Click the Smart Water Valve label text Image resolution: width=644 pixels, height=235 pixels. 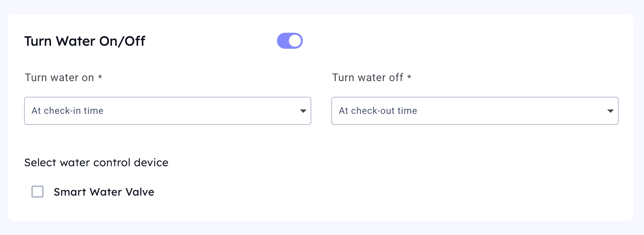coord(104,192)
